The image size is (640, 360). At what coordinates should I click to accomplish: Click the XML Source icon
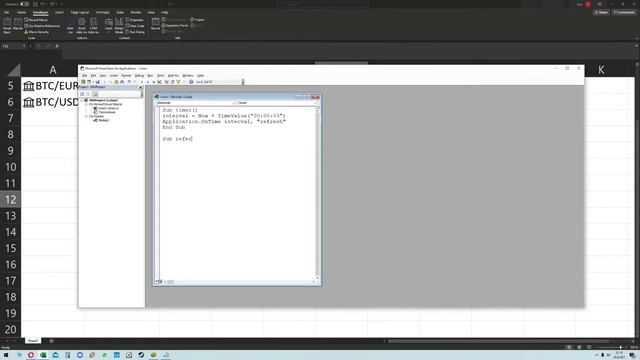[x=156, y=24]
